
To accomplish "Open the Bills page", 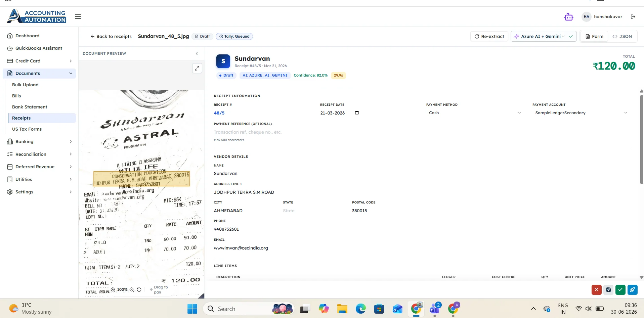I will point(16,96).
